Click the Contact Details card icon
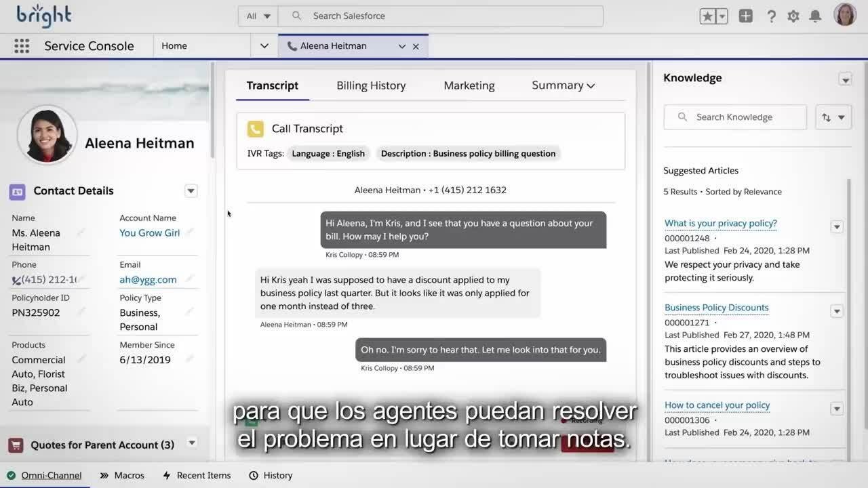 click(x=18, y=192)
